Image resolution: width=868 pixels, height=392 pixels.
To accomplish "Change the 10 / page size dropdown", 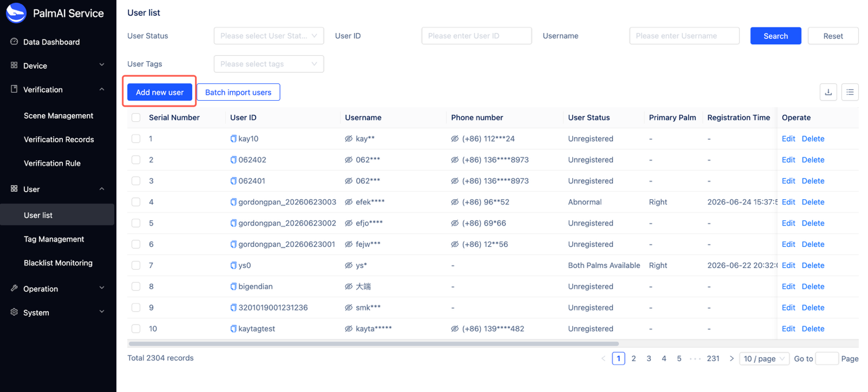I will [764, 359].
